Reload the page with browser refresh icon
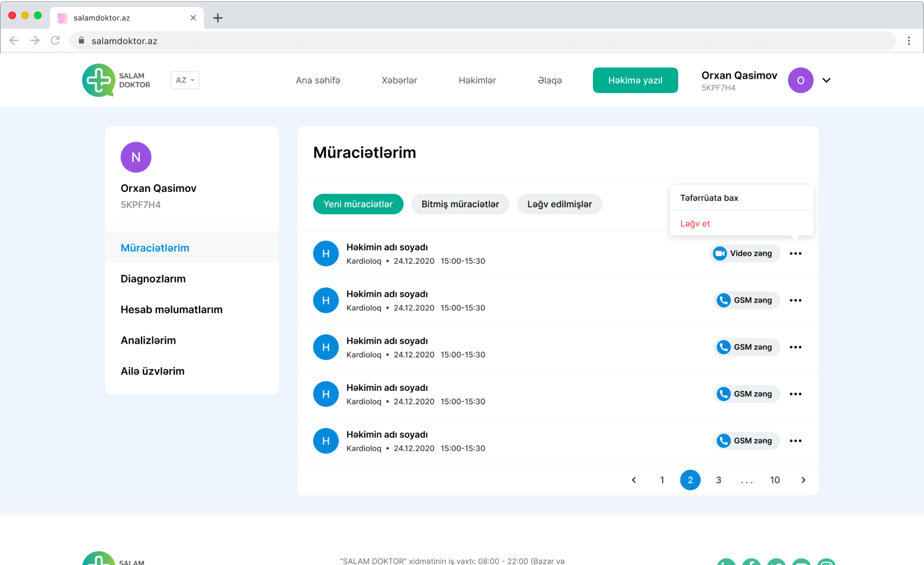Screen dimensions: 924x565 55,40
